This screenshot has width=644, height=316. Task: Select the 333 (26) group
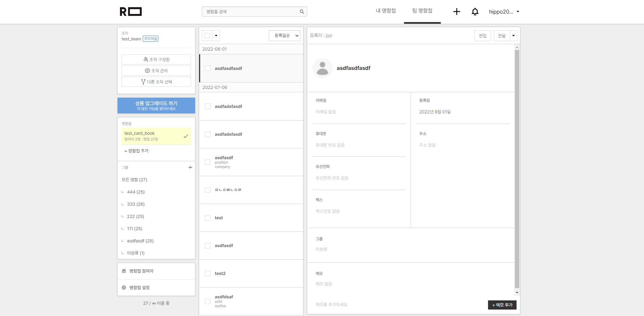click(x=136, y=204)
